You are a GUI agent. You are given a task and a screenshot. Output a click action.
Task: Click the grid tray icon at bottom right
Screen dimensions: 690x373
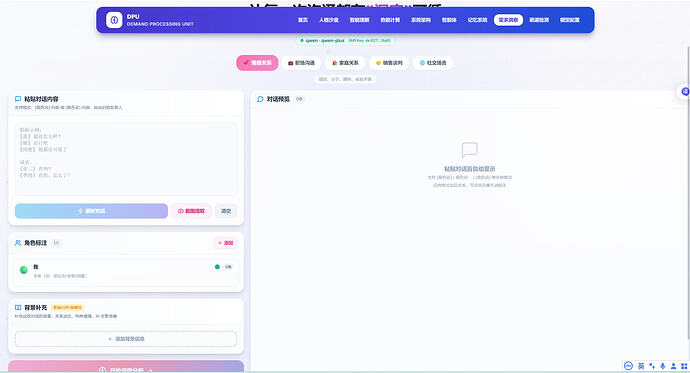tap(684, 366)
